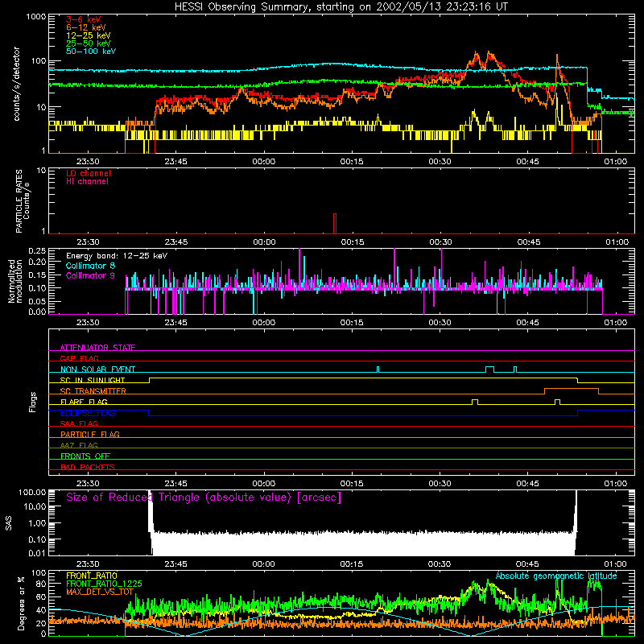Select the red 3-6 keV legend label
Image resolution: width=644 pixels, height=644 pixels.
(x=84, y=19)
